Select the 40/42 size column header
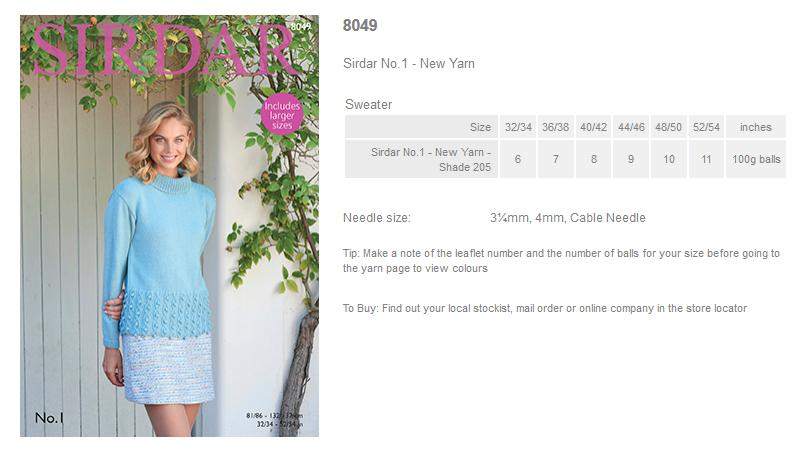The height and width of the screenshot is (456, 800). 593,127
